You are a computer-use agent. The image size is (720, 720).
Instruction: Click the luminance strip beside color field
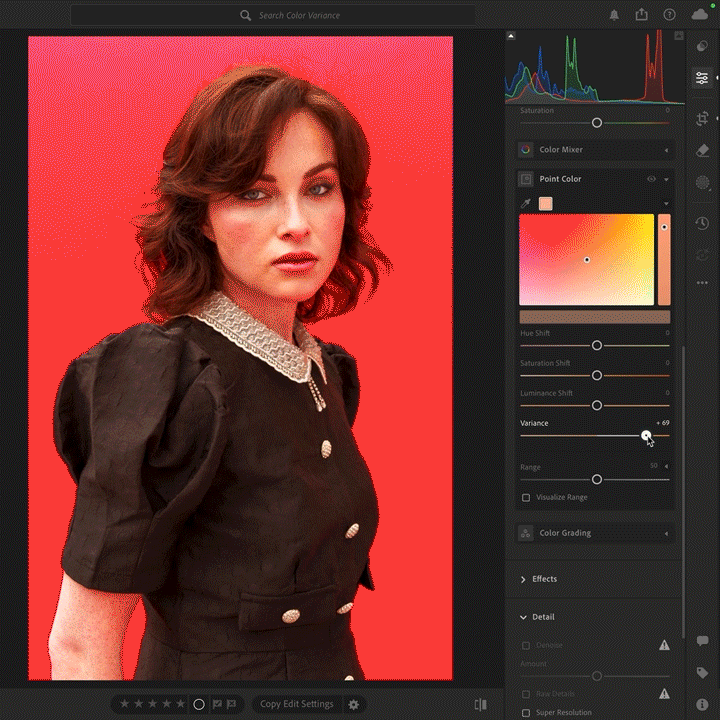point(664,259)
